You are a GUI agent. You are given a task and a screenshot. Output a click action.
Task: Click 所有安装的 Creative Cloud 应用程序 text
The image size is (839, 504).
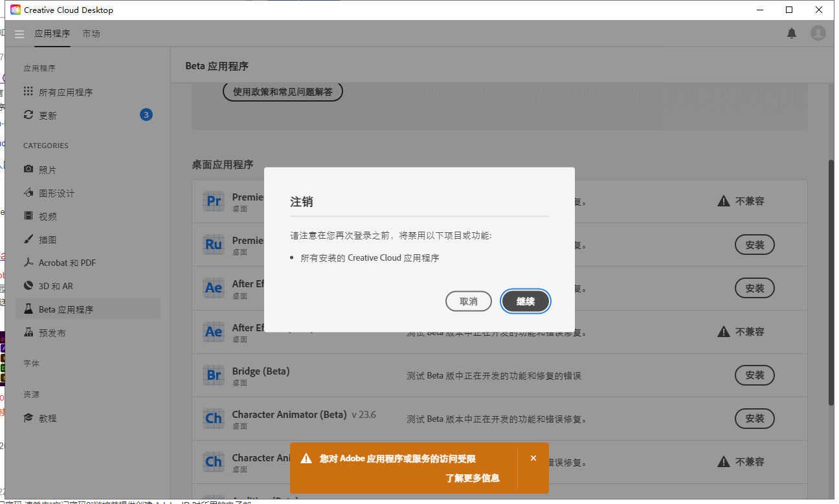point(370,257)
